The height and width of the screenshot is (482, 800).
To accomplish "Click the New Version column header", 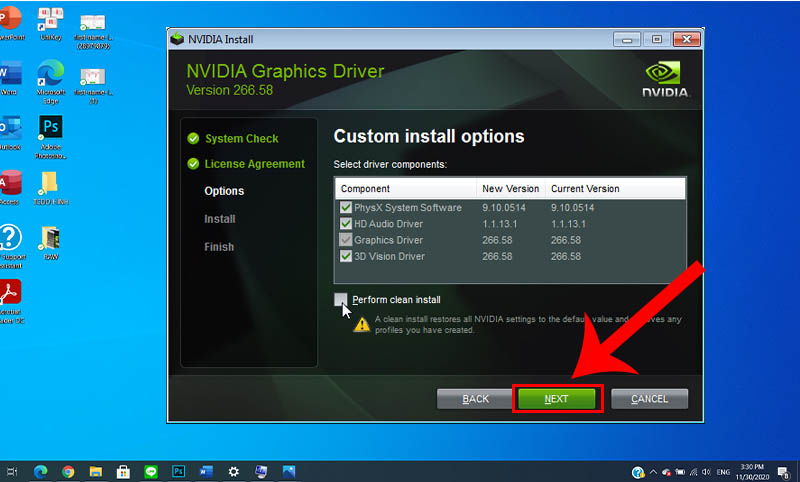I will (x=511, y=189).
